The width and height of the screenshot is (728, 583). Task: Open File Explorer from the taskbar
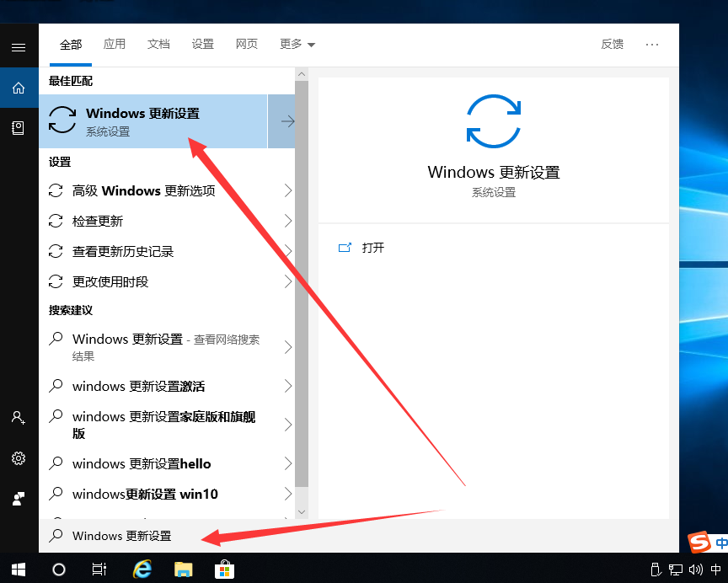pyautogui.click(x=184, y=570)
